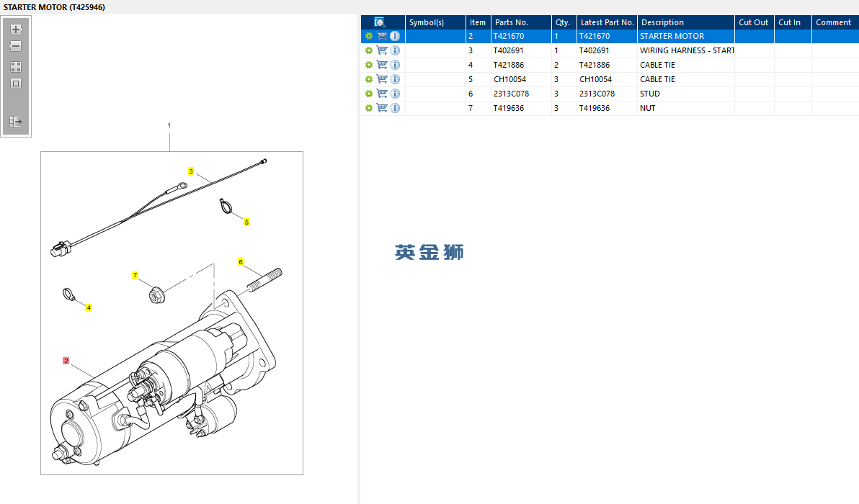Add NUT T419636 to cart
The image size is (859, 504).
382,108
